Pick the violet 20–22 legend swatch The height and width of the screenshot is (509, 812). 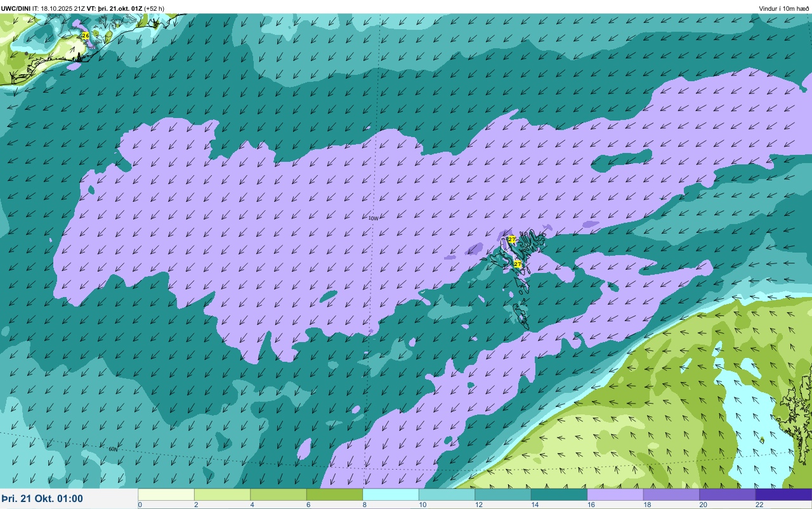728,494
